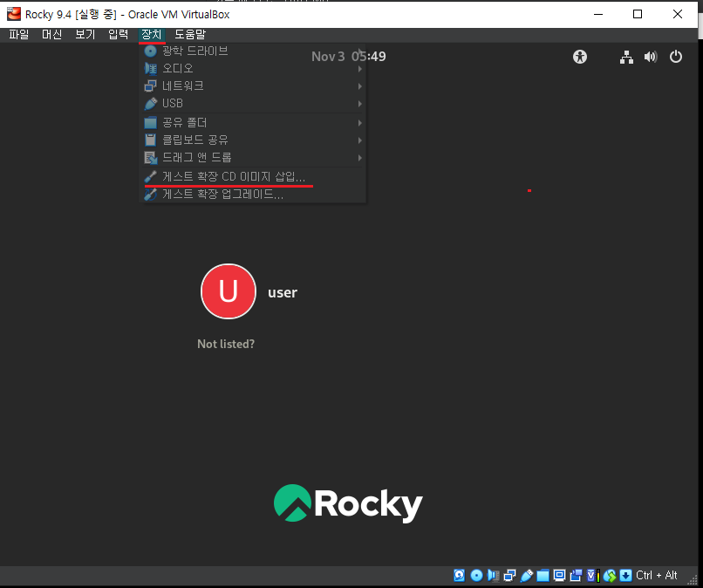The image size is (703, 588).
Task: Expand the 네트워크 submenu arrow
Action: coord(360,86)
